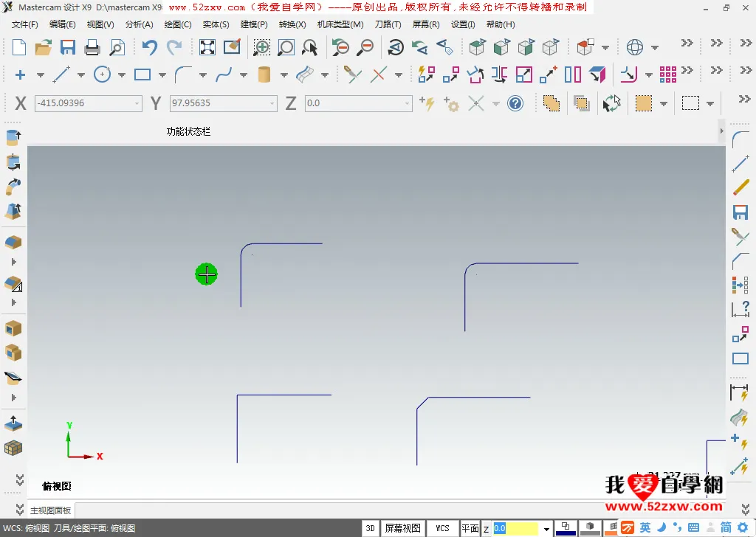Click the Mirror transform icon
Viewport: 756px width, 537px height.
[499, 75]
